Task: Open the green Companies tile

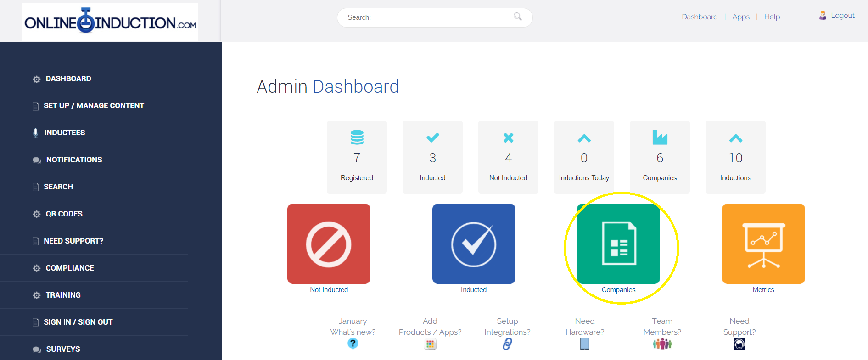Action: 618,244
